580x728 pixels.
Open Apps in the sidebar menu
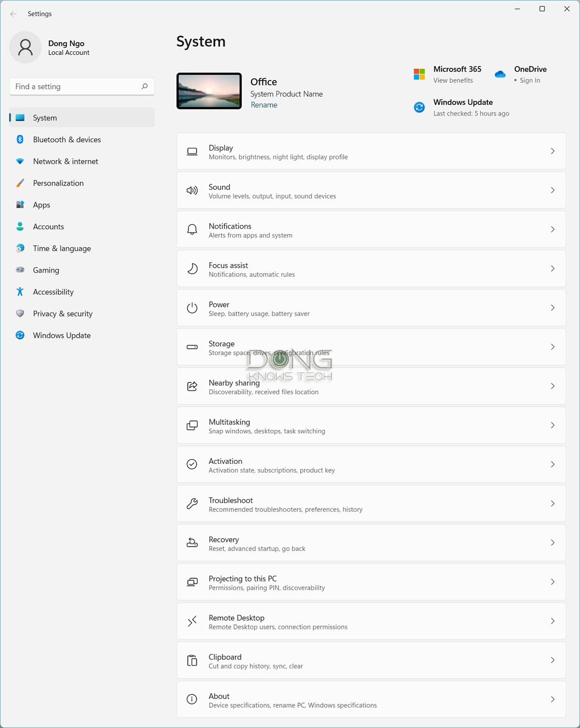tap(42, 205)
